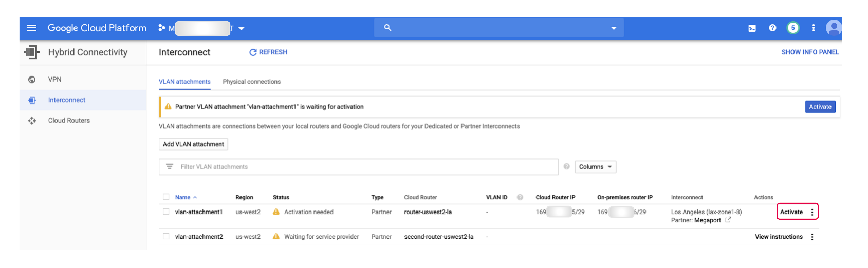Open the project selector dropdown

point(241,28)
